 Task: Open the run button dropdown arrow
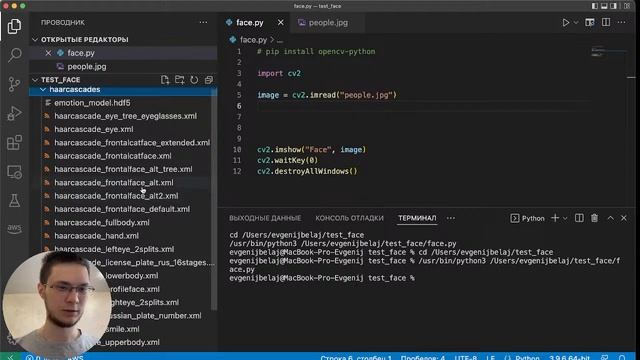(576, 23)
